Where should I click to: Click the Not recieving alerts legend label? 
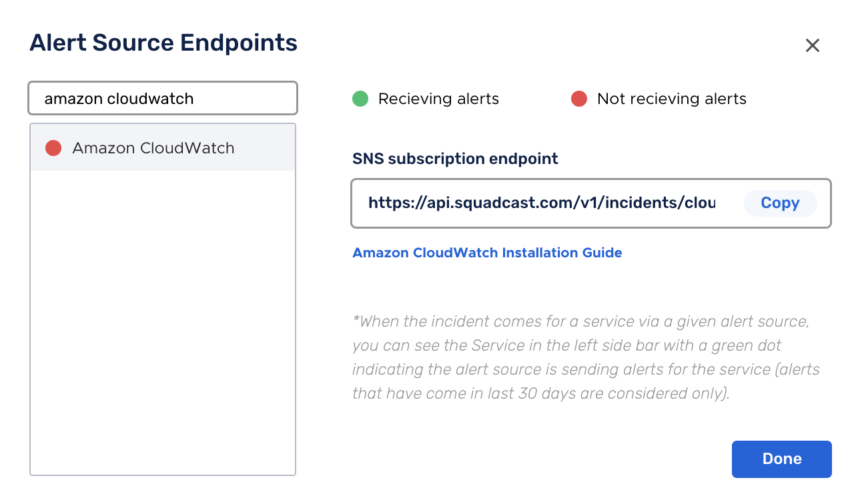(672, 99)
